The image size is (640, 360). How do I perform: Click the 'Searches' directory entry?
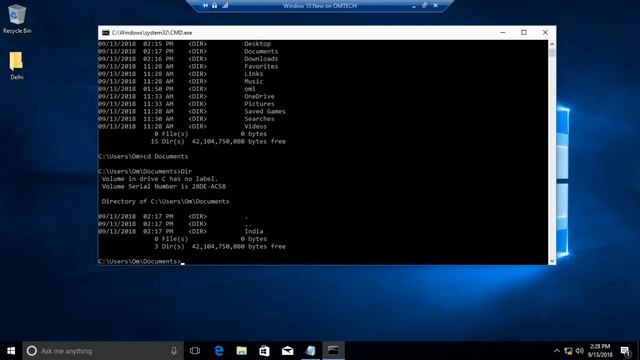click(259, 119)
